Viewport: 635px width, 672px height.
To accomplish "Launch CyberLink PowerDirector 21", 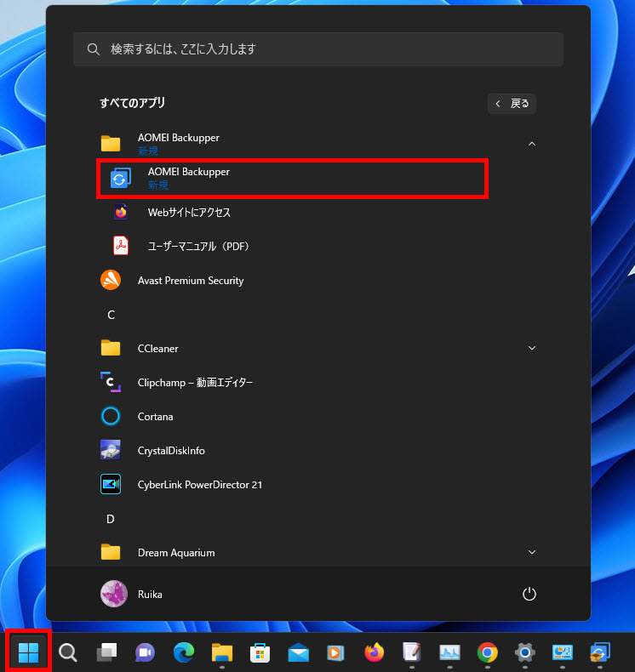I will 199,485.
